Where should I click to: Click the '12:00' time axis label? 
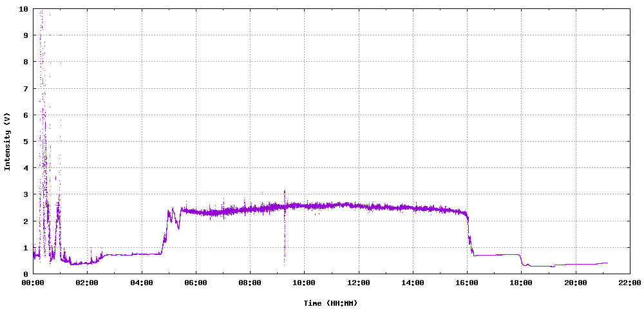coord(359,283)
